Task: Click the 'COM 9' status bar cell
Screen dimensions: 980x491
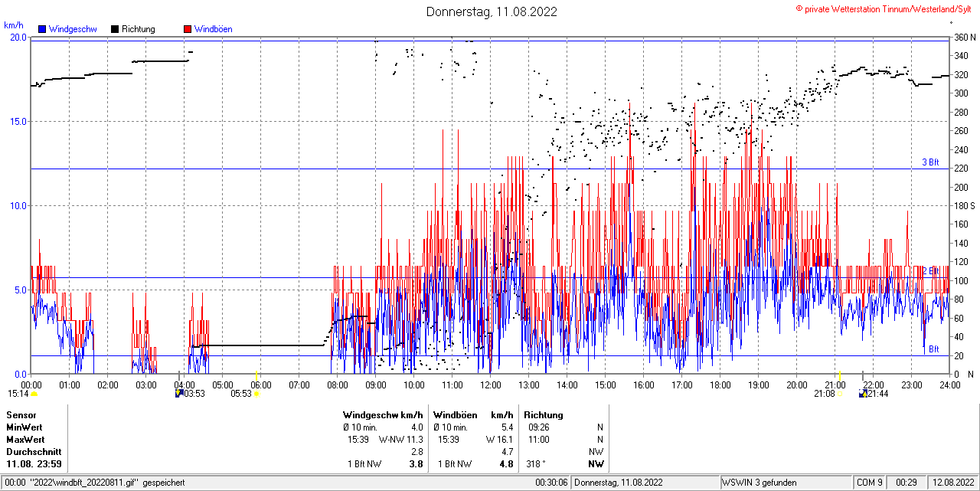Action: pos(870,483)
